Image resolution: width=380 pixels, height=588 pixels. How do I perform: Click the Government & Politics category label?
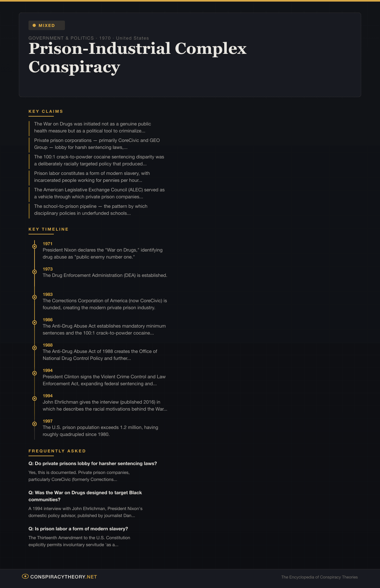[61, 38]
